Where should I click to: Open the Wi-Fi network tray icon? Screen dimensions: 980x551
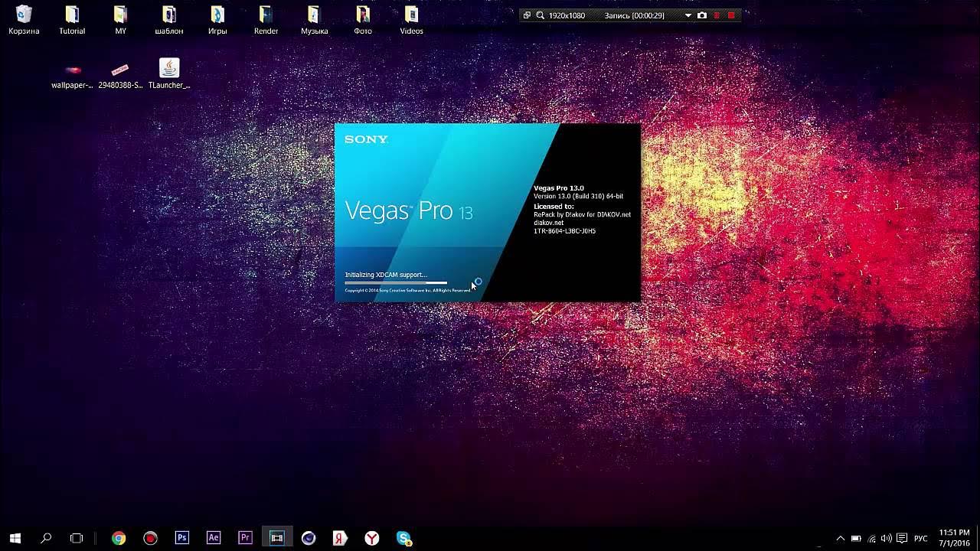[871, 538]
